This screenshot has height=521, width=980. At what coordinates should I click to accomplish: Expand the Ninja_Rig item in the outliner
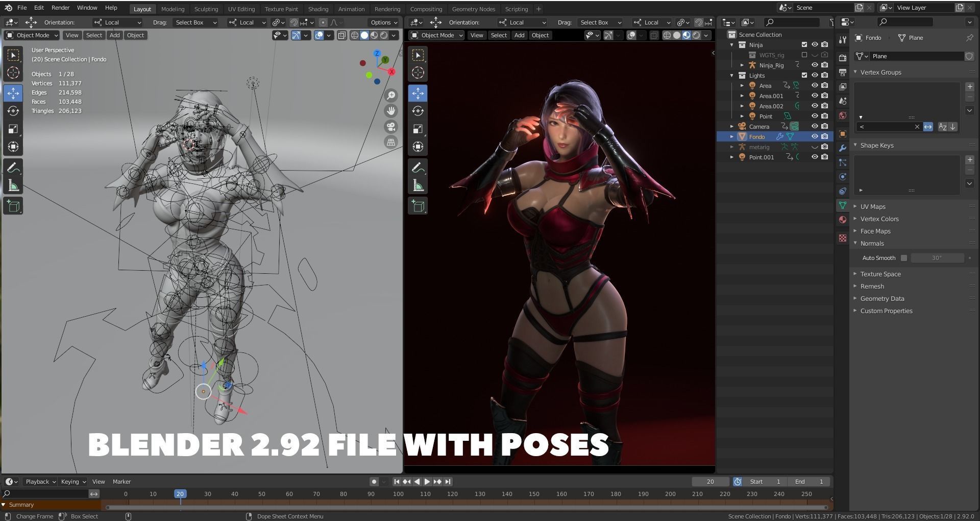click(x=742, y=65)
